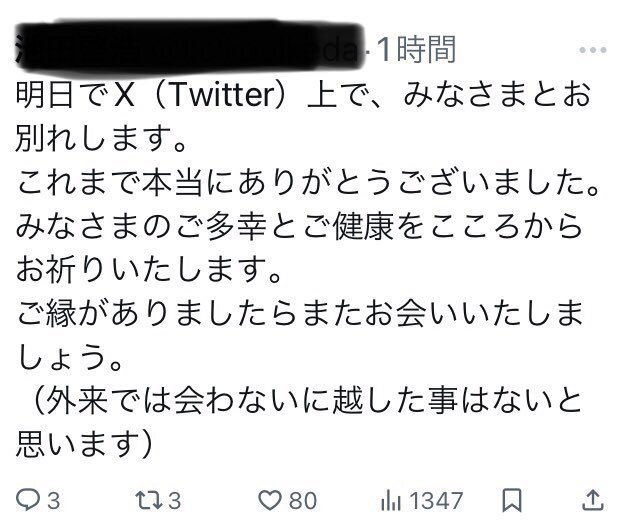Click the reply count 3 beside the bubble

pos(54,501)
